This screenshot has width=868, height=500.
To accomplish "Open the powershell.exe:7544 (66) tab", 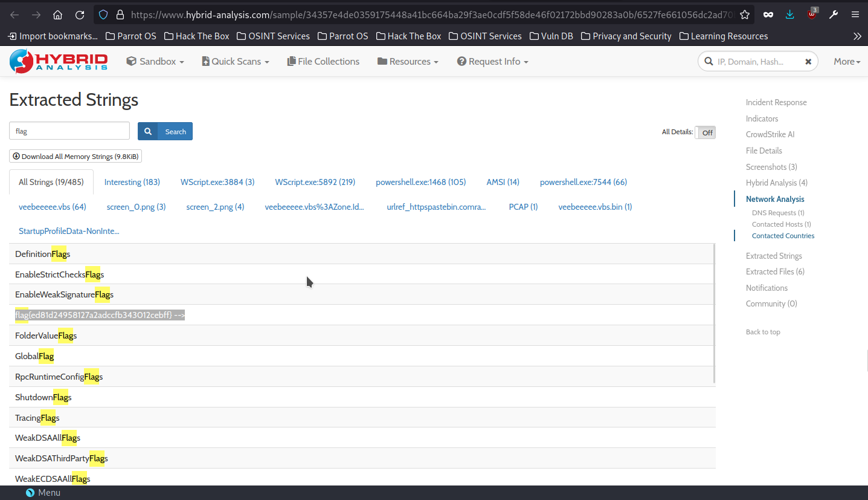I will click(583, 182).
